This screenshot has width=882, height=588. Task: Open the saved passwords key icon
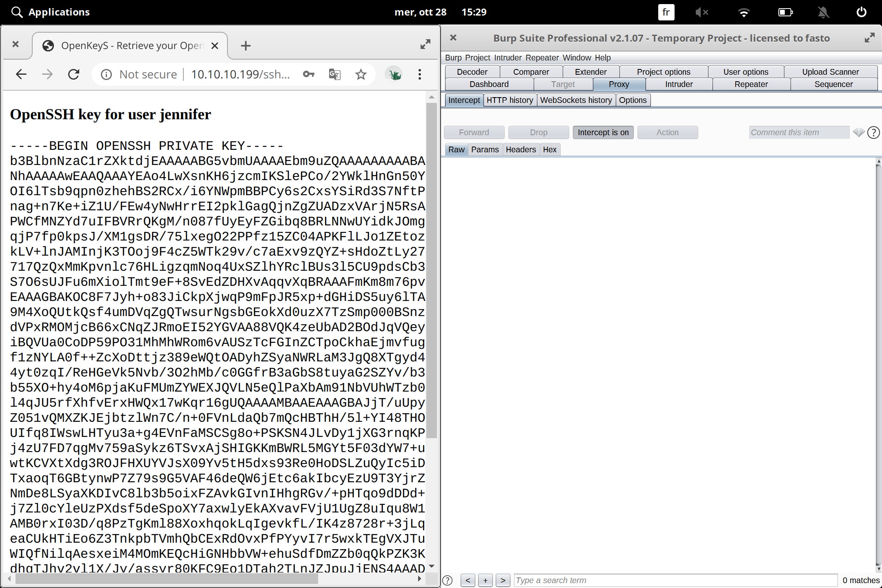click(x=308, y=74)
